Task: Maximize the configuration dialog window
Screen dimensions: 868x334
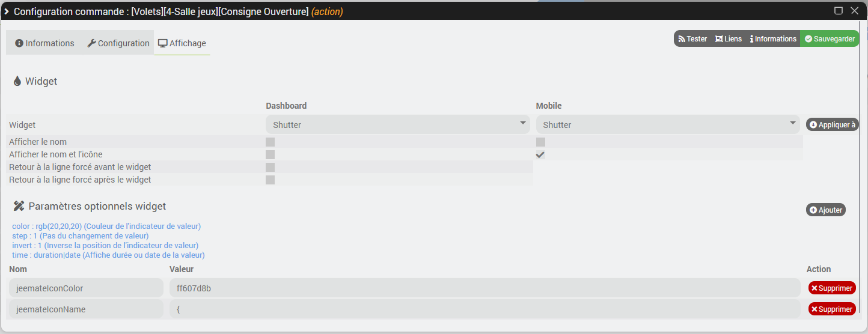Action: (x=839, y=10)
